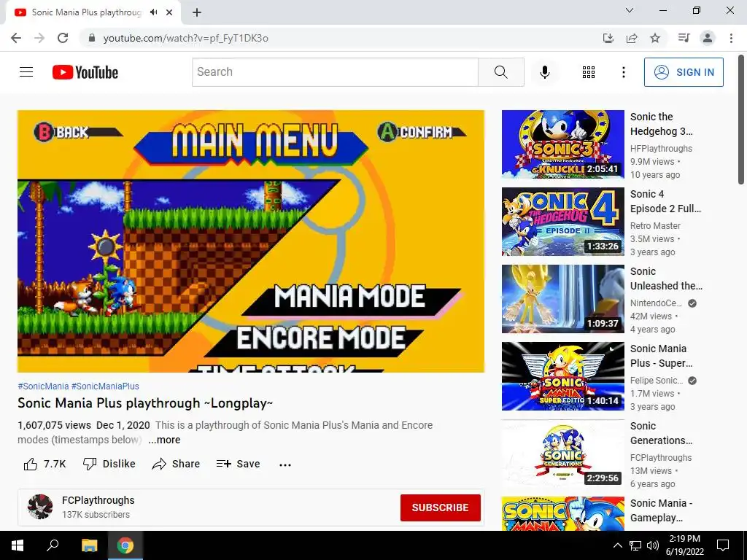Image resolution: width=747 pixels, height=560 pixels.
Task: Open Sonic the Hedgehog 3 thumbnail
Action: (562, 144)
